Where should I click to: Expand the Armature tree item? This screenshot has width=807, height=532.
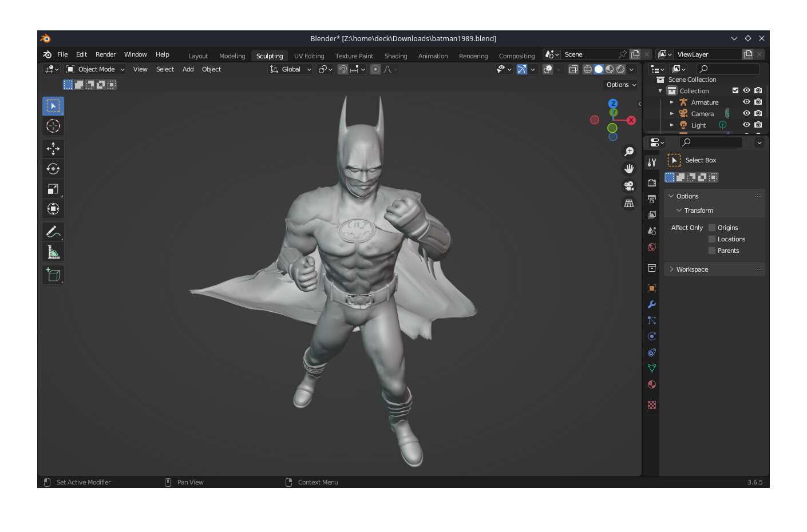pyautogui.click(x=672, y=102)
